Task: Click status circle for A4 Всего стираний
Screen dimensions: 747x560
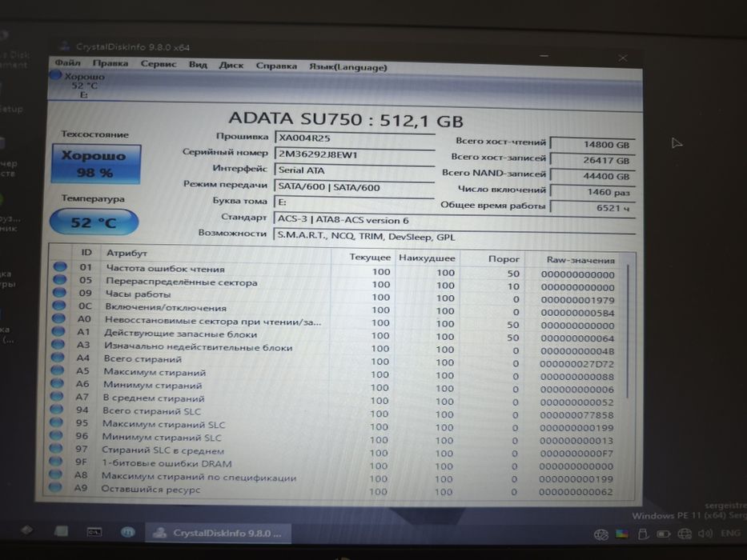Action: pyautogui.click(x=58, y=357)
